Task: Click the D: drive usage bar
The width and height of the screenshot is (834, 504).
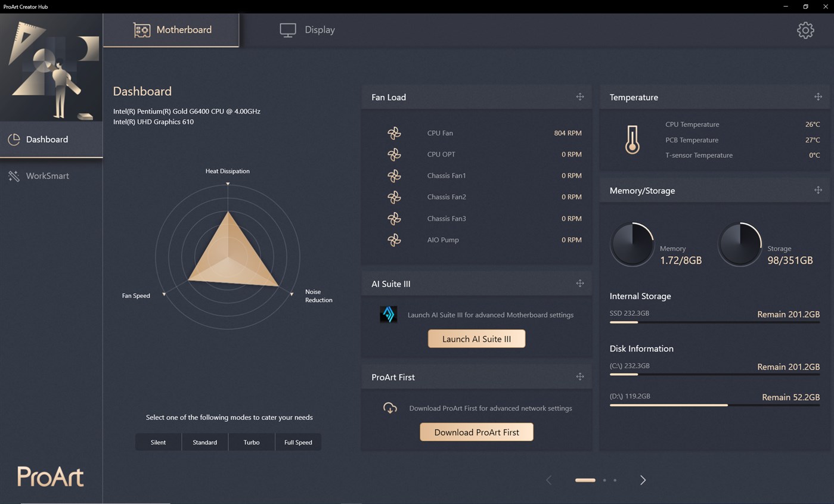Action: pos(715,405)
